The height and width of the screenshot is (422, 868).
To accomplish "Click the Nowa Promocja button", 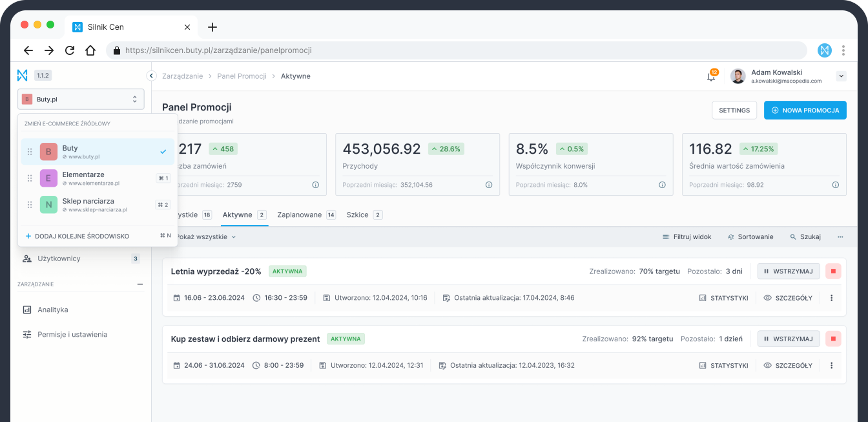I will click(805, 111).
